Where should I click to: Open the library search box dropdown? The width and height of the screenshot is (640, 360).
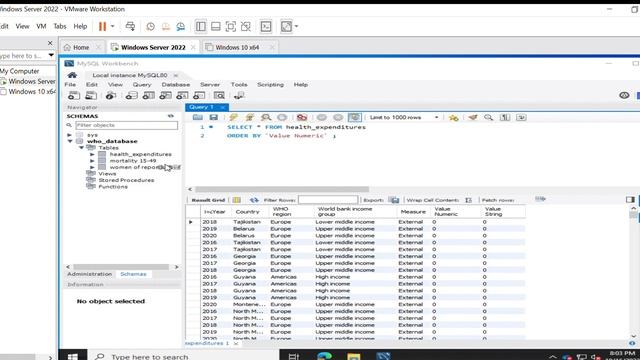point(51,55)
